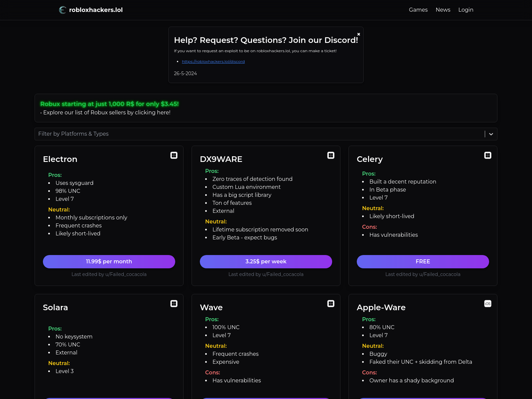
Task: Click the Discord announcement heading
Action: 266,40
